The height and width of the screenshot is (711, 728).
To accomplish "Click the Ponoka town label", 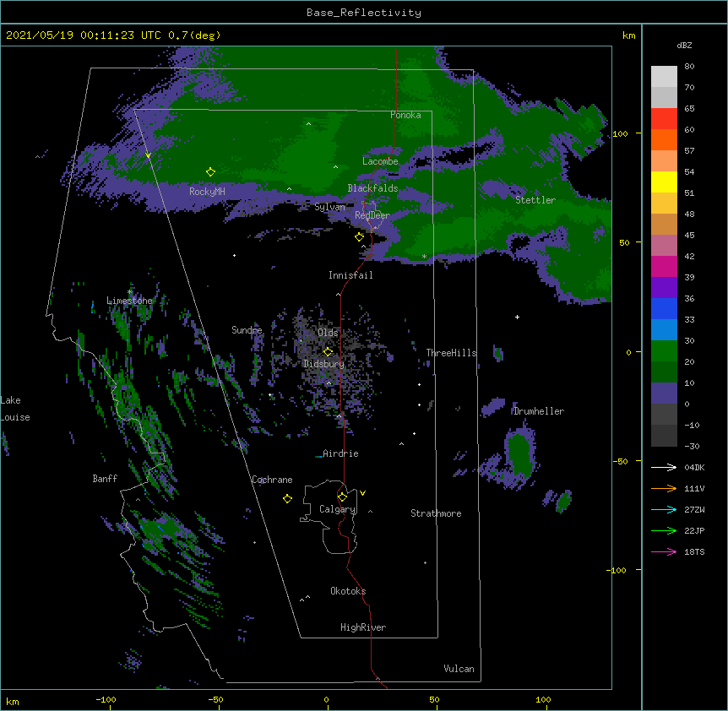I will (405, 115).
